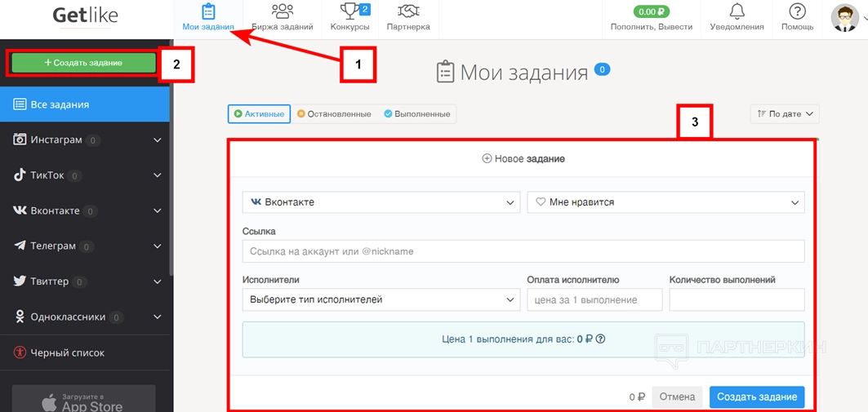Image resolution: width=868 pixels, height=412 pixels.
Task: Click the TikTok note icon in sidebar
Action: tap(20, 175)
